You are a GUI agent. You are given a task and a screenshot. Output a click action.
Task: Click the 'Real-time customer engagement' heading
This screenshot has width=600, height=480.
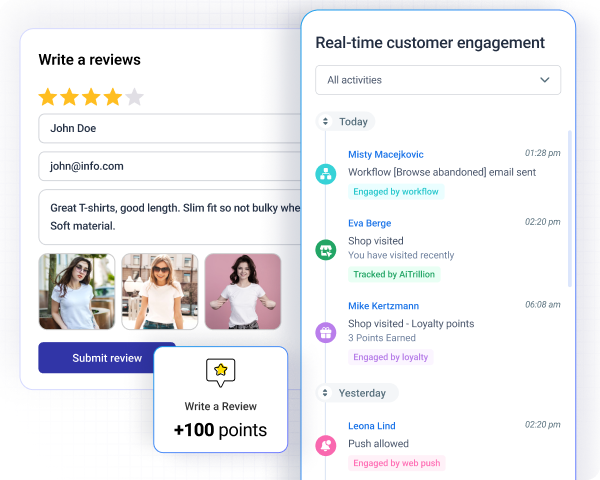(430, 42)
